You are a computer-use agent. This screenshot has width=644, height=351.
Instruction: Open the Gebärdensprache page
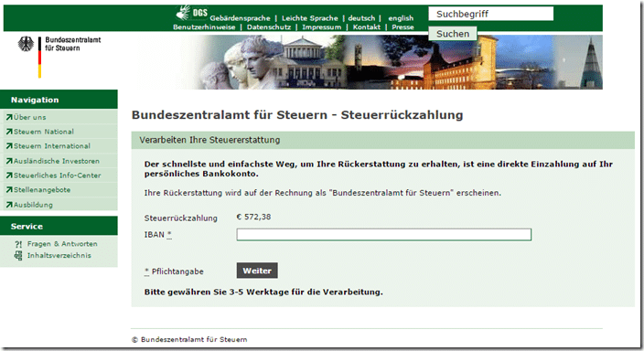click(x=240, y=18)
